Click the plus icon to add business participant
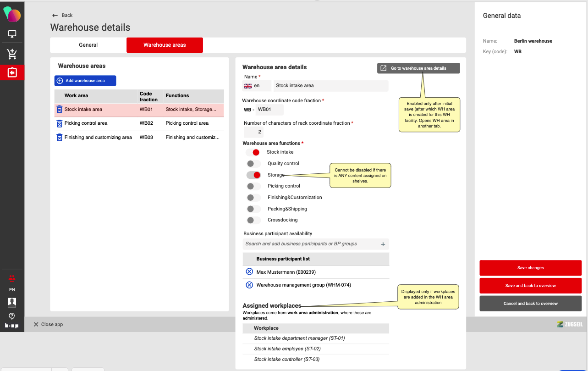 tap(383, 244)
